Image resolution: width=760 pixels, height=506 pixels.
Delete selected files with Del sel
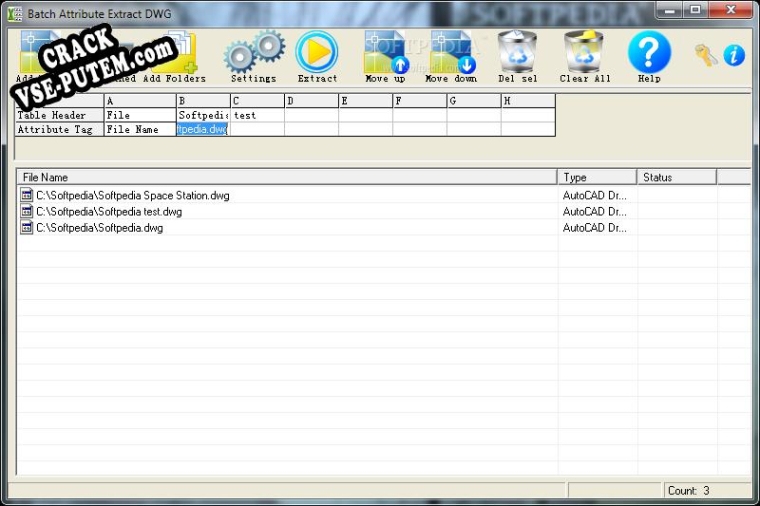pyautogui.click(x=518, y=55)
